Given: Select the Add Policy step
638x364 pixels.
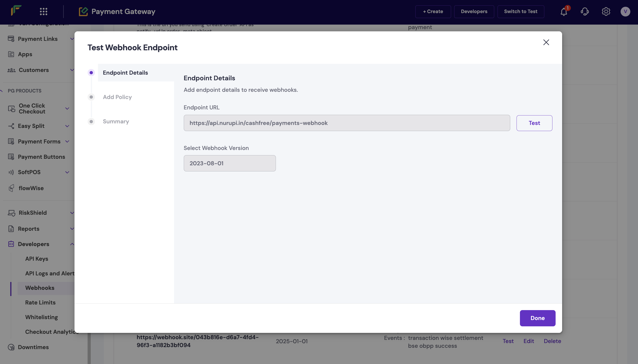Looking at the screenshot, I should tap(117, 97).
